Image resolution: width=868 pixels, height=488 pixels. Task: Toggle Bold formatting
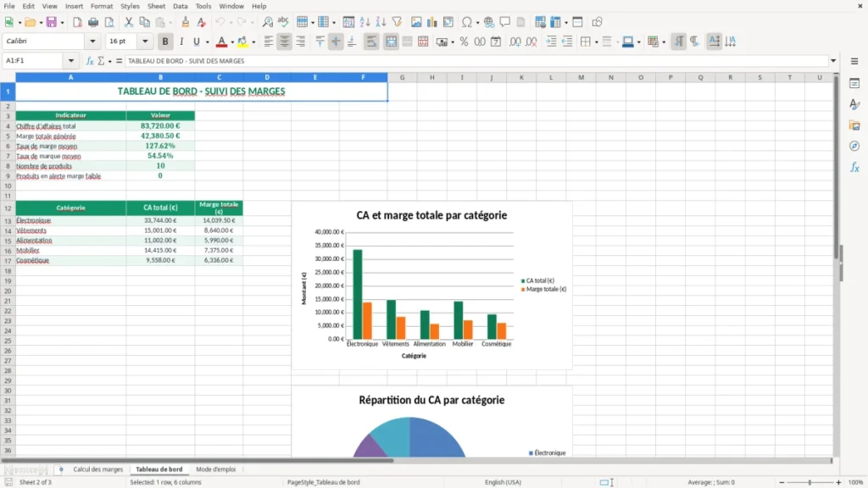point(165,42)
